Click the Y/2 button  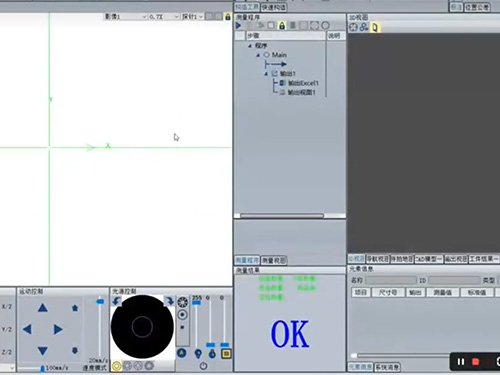(7, 329)
